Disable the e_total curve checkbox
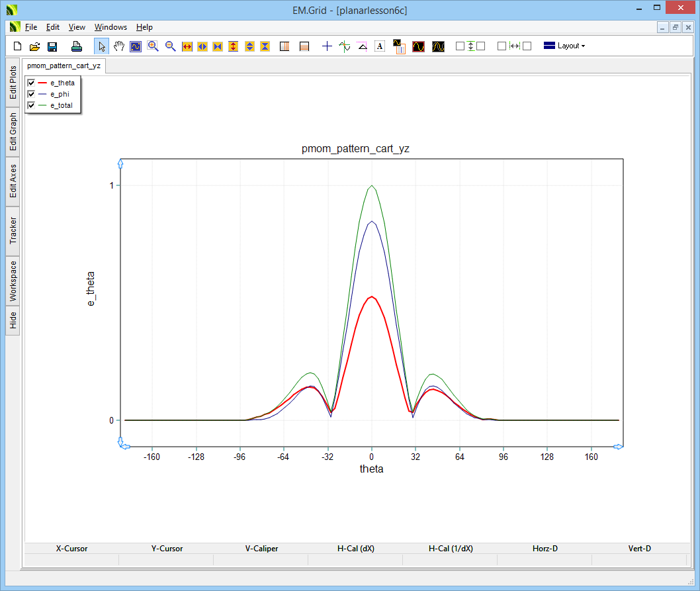This screenshot has width=700, height=591. tap(31, 105)
